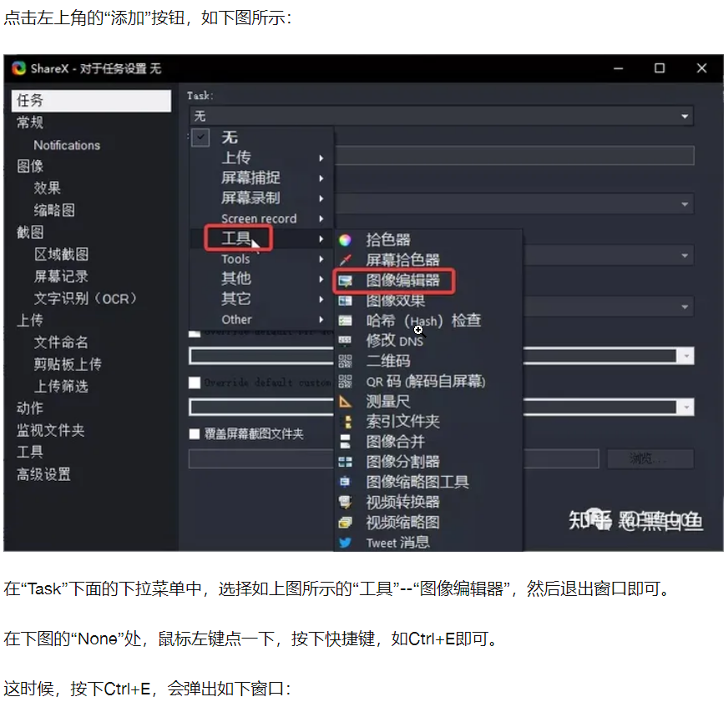The image size is (728, 712).
Task: Open the 效果 settings page
Action: (x=48, y=188)
